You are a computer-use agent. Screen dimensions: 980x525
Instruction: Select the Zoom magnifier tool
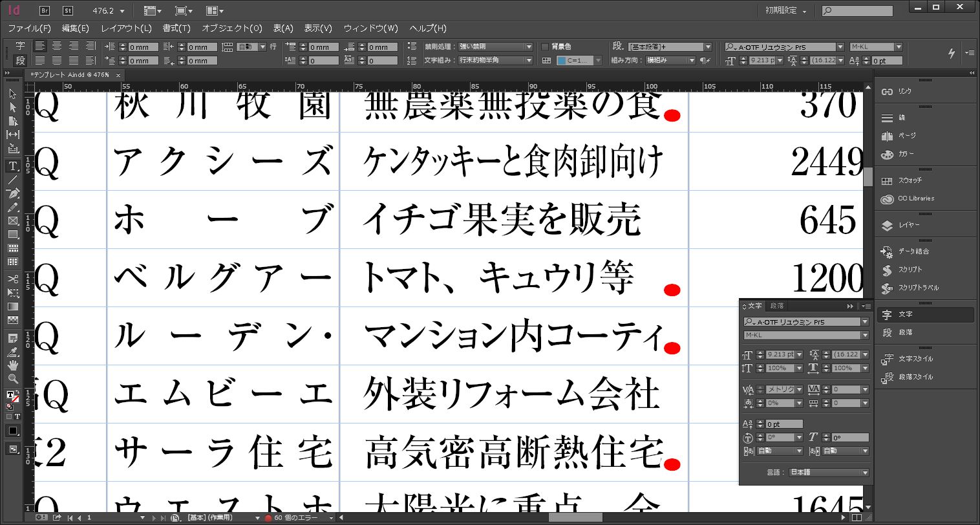click(x=12, y=379)
